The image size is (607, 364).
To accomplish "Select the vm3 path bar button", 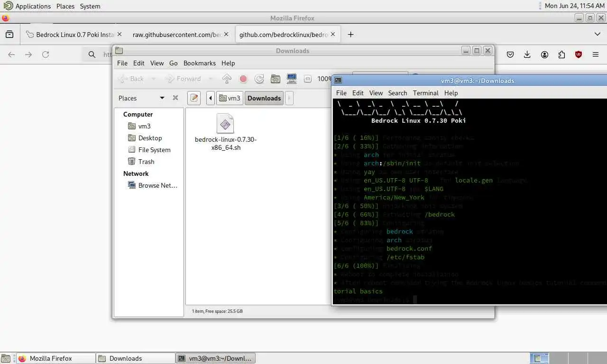I will tap(230, 98).
